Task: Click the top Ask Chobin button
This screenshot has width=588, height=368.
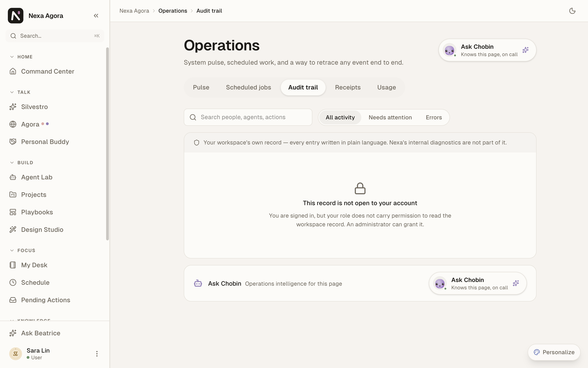Action: [487, 50]
